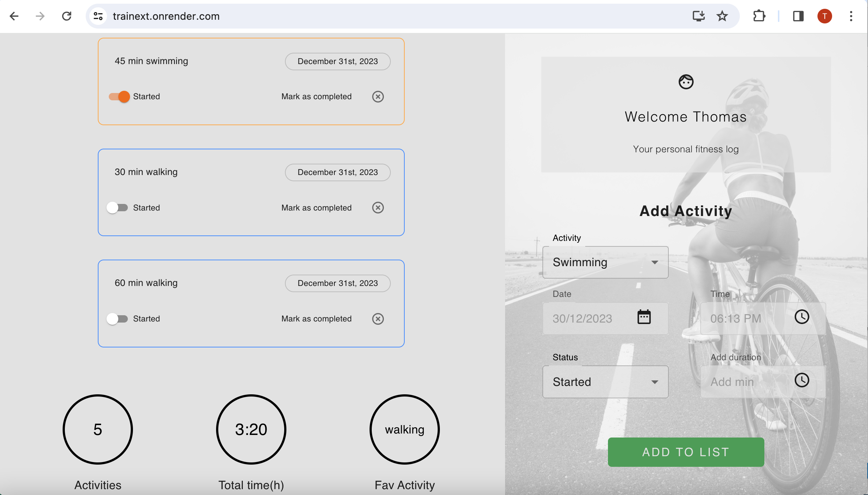Click the X icon on 60 min walking
This screenshot has width=868, height=495.
(378, 319)
